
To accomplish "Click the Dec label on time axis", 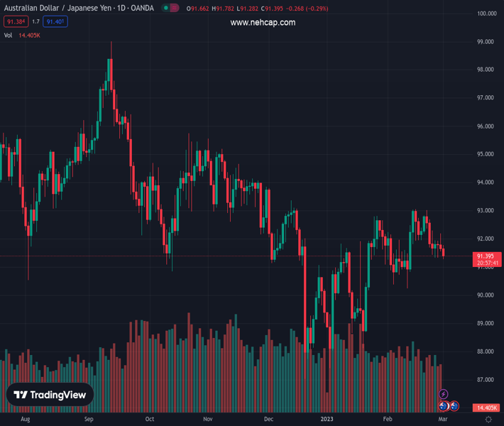I will point(268,419).
